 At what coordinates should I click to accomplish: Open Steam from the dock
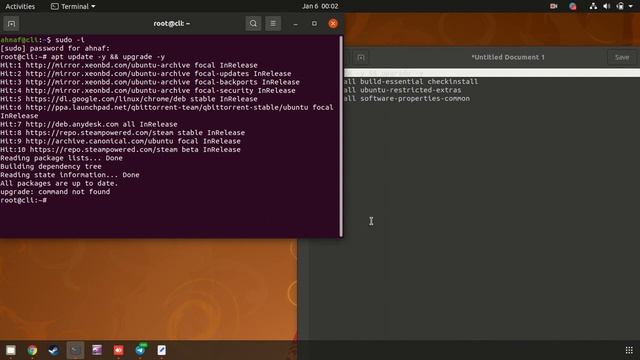(53, 350)
